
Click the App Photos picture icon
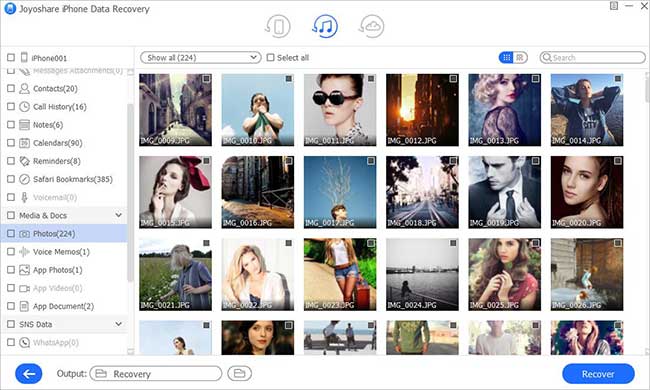pyautogui.click(x=24, y=270)
